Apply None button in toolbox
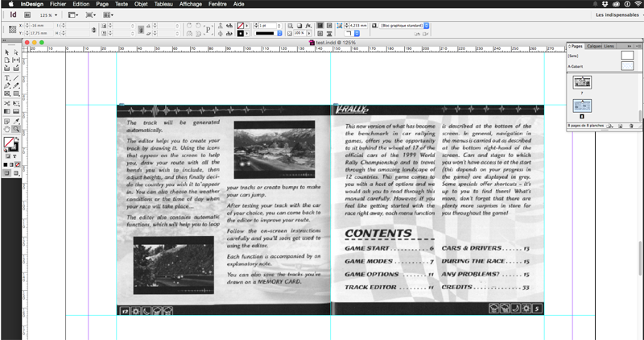The image size is (644, 340). click(x=17, y=165)
